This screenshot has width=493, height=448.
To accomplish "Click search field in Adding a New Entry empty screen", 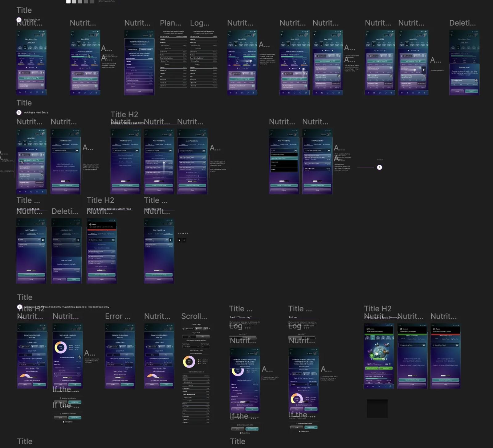I will click(x=66, y=150).
